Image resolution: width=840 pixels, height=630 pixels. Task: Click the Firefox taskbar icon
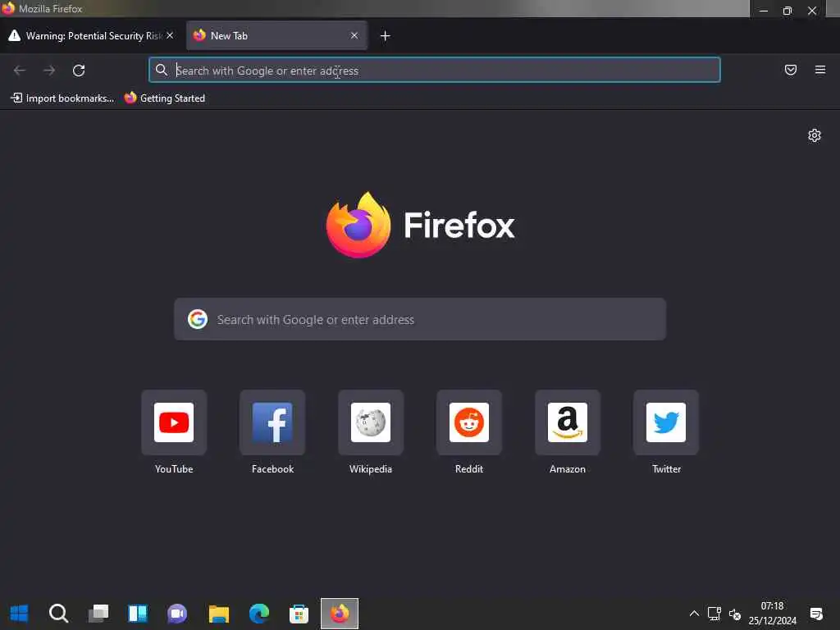[340, 614]
